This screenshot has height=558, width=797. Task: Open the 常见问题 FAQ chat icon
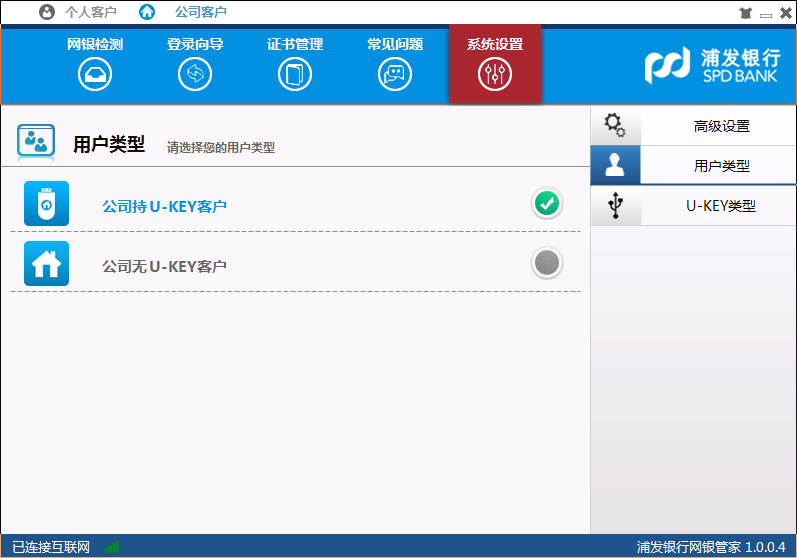pos(395,74)
